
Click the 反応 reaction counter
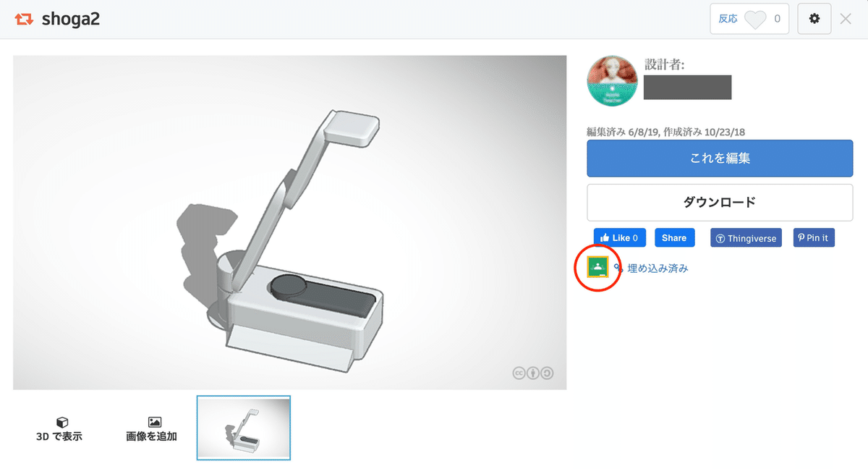(750, 19)
